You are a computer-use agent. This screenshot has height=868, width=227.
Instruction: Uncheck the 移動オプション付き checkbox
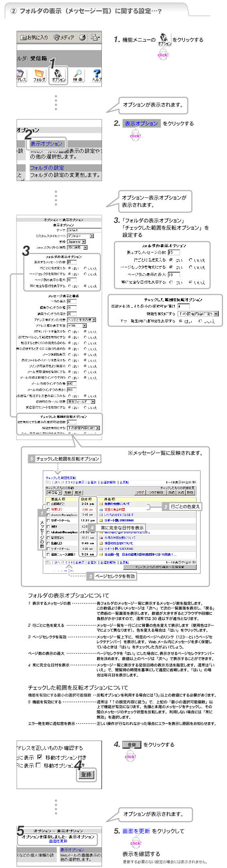39,757
